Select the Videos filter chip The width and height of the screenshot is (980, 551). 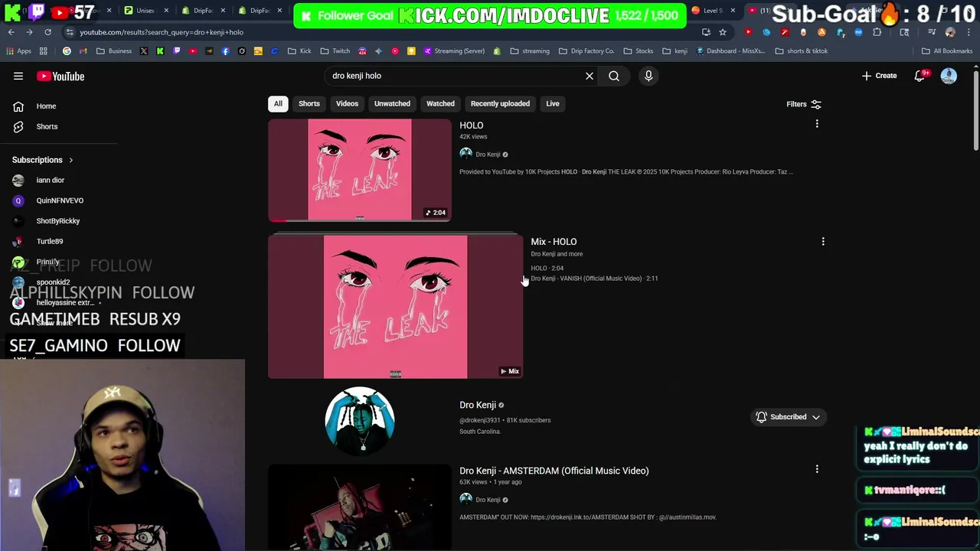[347, 103]
